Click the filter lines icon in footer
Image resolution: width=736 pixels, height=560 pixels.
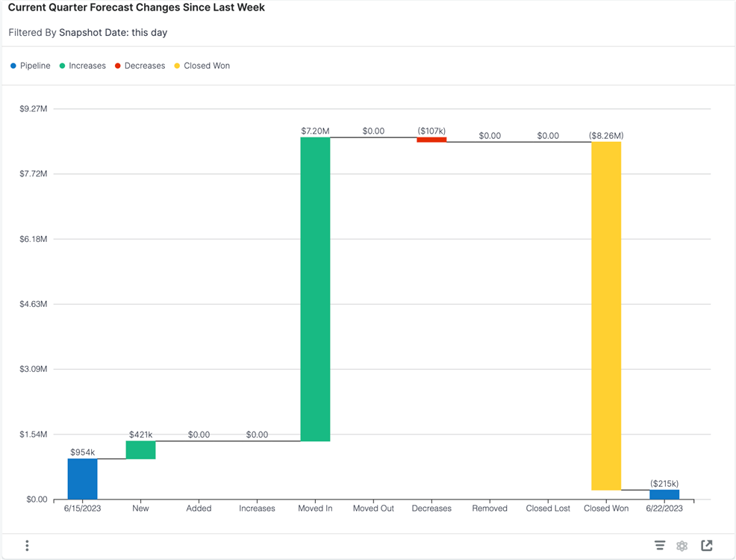click(660, 546)
